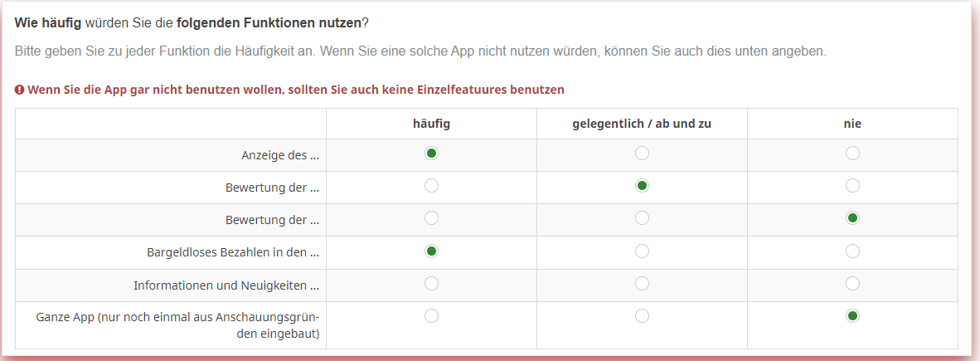Select 'häufig' for the 'Ganze App' row
The width and height of the screenshot is (980, 361).
pos(431,316)
